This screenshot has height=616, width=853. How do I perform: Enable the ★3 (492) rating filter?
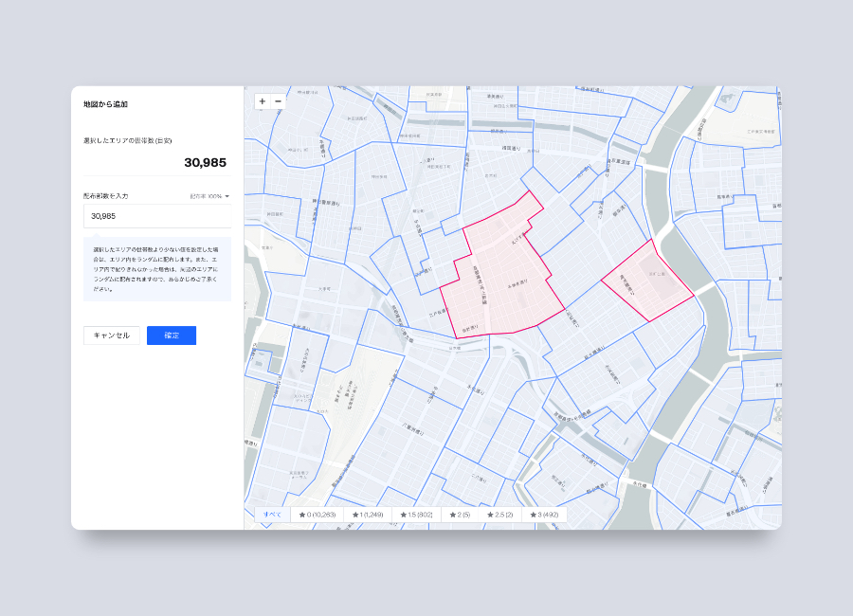coord(545,516)
